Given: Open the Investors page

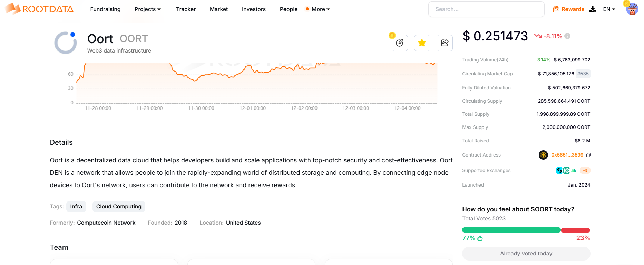Looking at the screenshot, I should coord(254,9).
